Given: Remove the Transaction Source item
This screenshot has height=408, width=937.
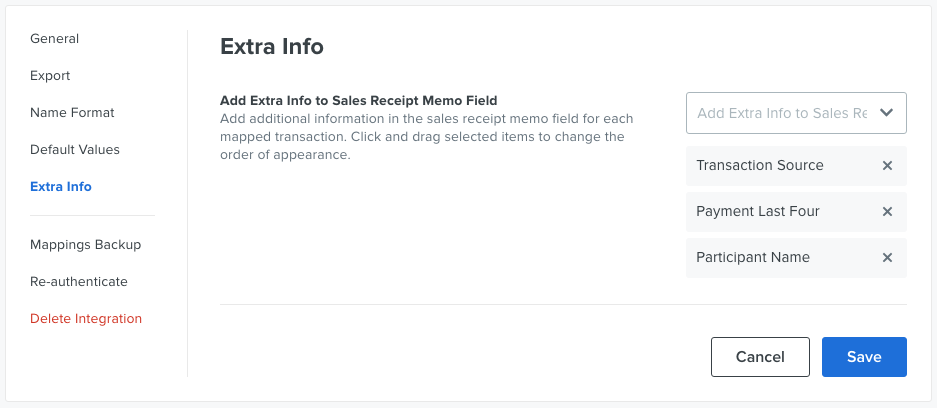Looking at the screenshot, I should point(887,165).
